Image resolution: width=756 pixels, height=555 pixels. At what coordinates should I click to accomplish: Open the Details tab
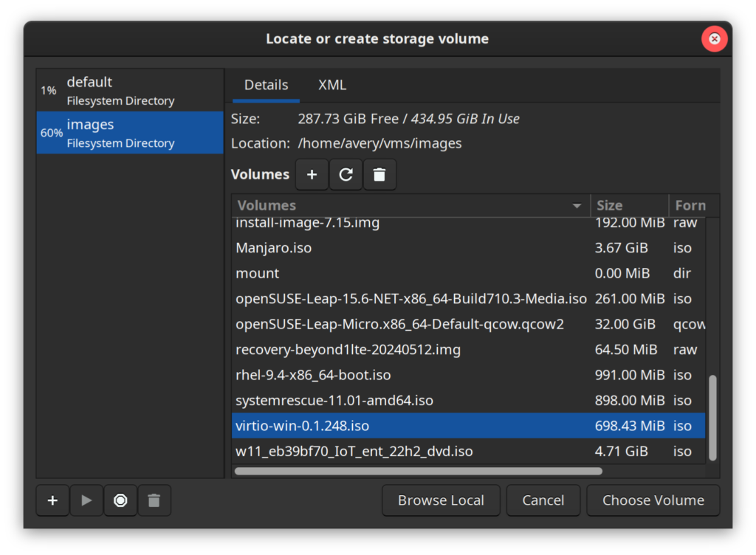(x=266, y=85)
